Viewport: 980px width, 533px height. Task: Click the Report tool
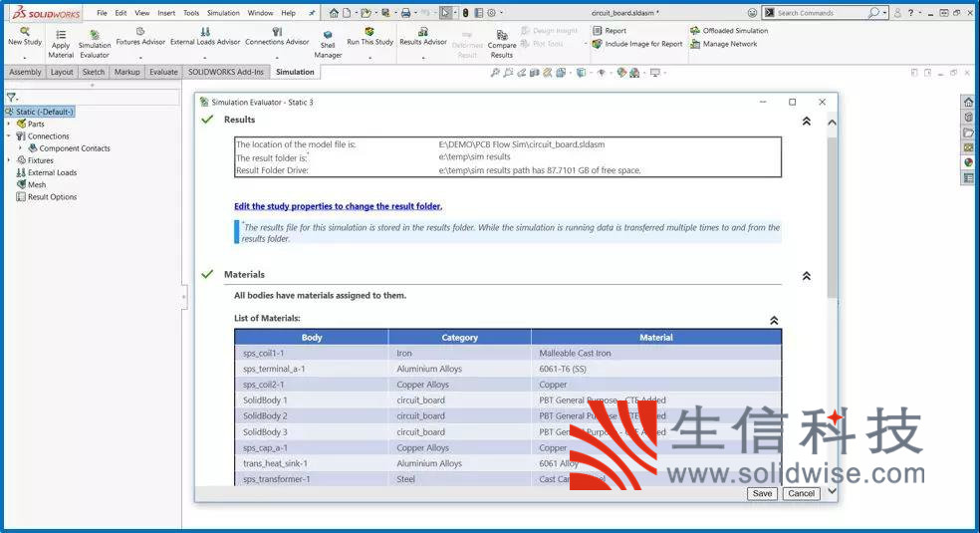click(610, 31)
